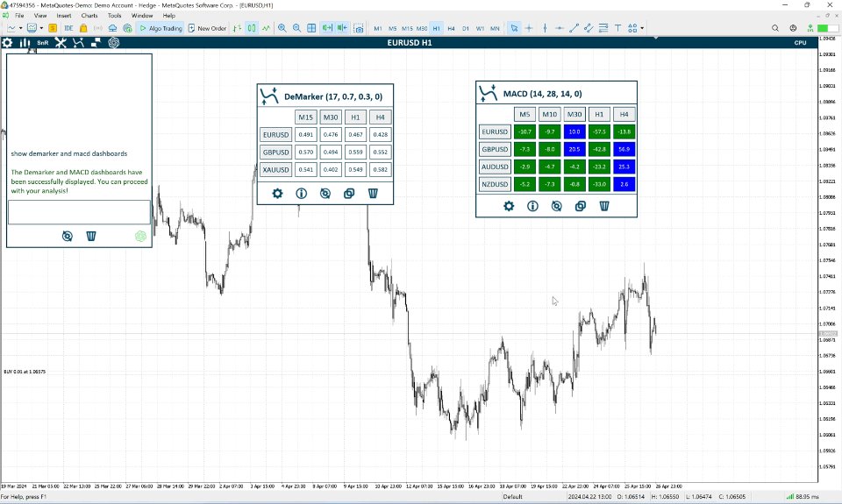Expand the graphical objects dropdown arrow

(x=642, y=28)
